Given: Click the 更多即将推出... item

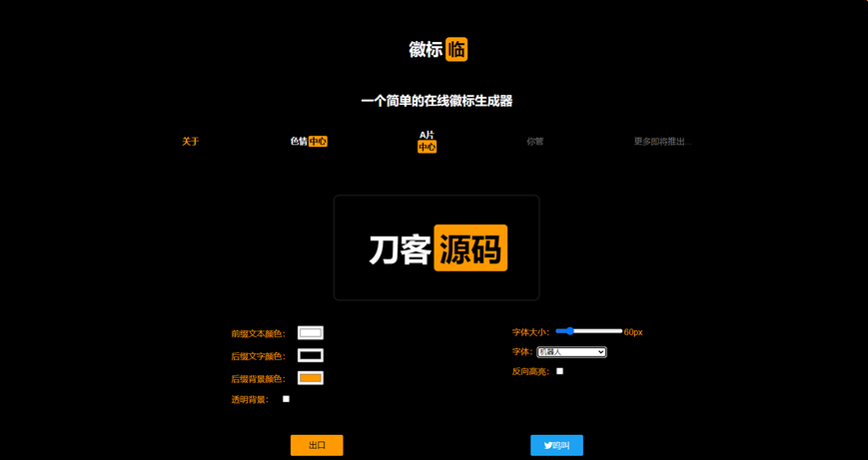Looking at the screenshot, I should 661,142.
